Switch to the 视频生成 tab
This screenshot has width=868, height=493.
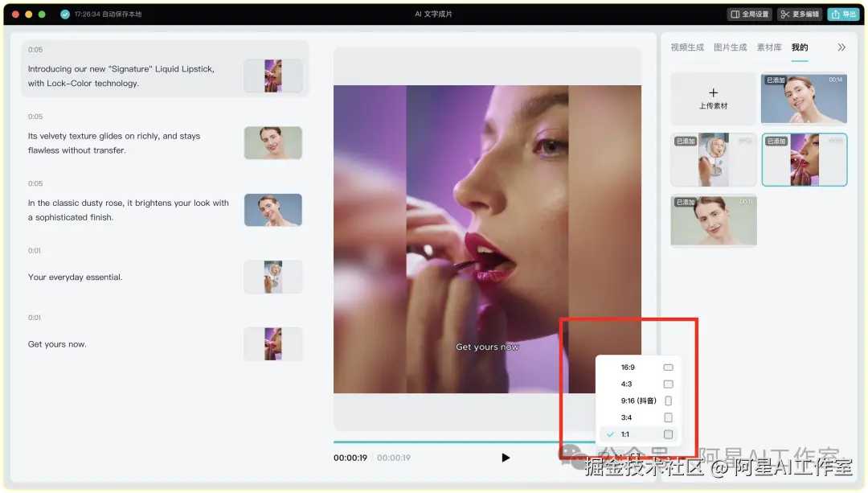687,47
